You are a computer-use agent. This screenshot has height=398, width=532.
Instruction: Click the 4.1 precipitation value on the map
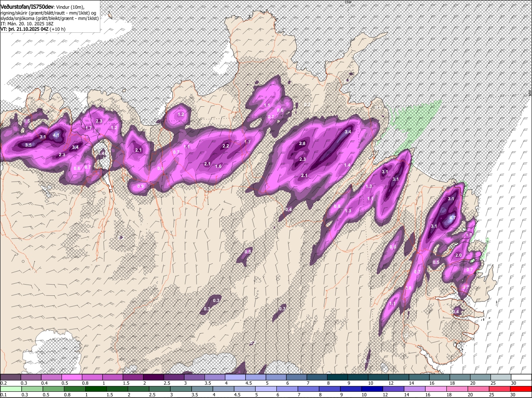pyautogui.click(x=56, y=135)
